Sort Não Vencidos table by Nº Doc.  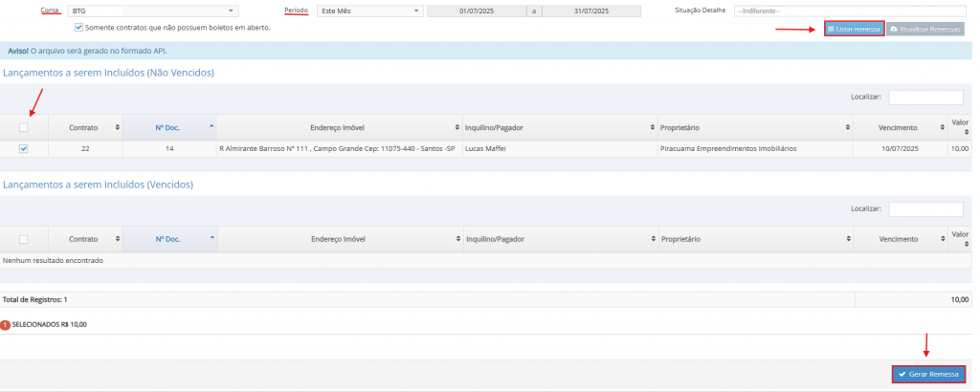(169, 127)
